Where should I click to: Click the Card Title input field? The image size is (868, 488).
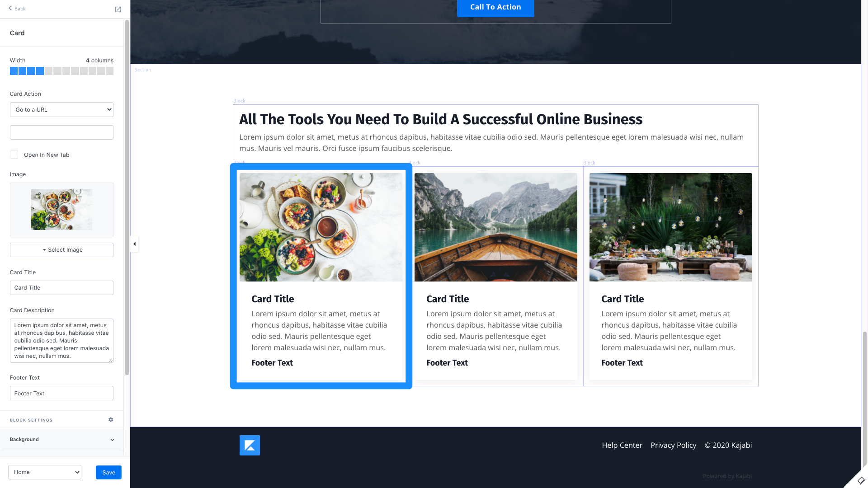pyautogui.click(x=61, y=288)
